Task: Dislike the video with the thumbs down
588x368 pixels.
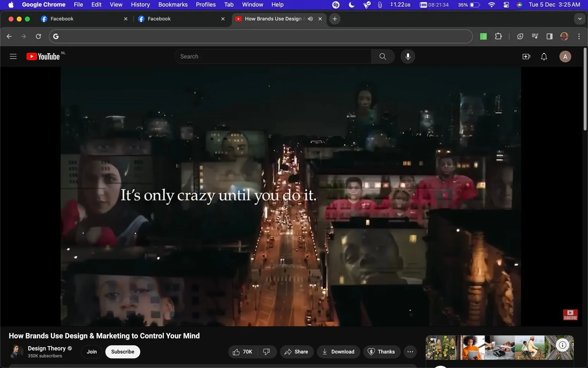Action: (x=267, y=352)
